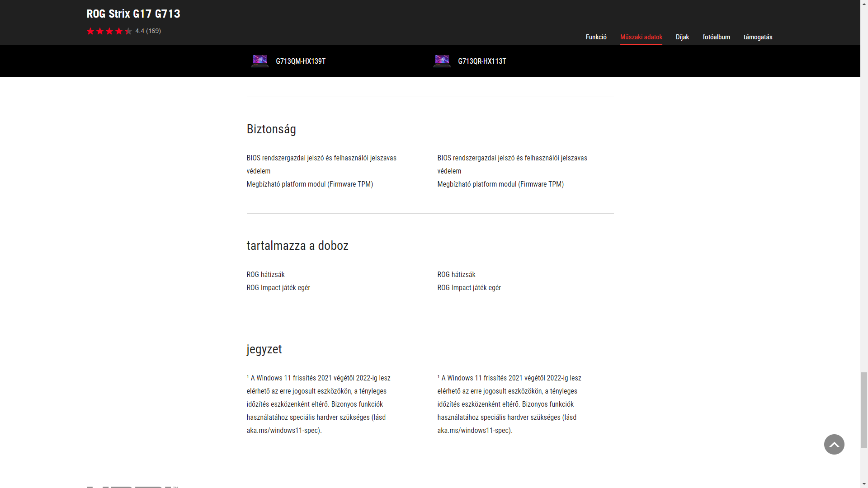Click the star rating icons
868x488 pixels.
click(109, 31)
